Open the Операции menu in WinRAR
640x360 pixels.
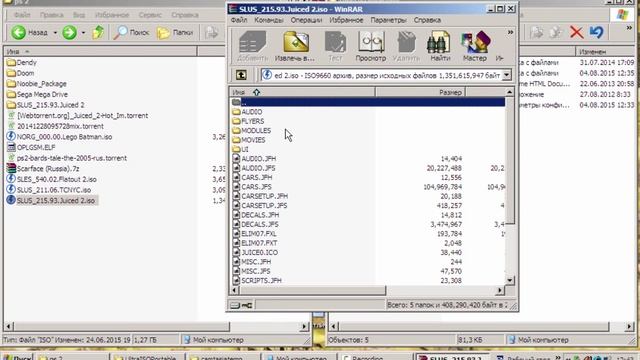point(306,20)
